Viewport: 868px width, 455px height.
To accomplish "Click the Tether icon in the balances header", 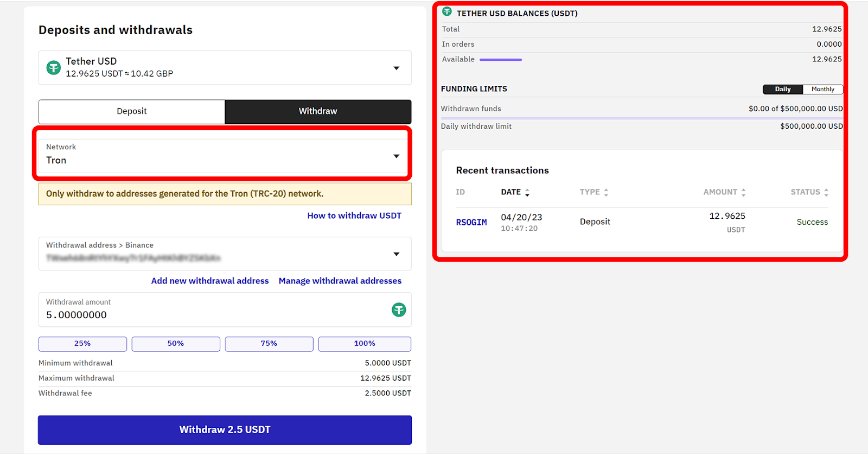I will click(x=447, y=11).
